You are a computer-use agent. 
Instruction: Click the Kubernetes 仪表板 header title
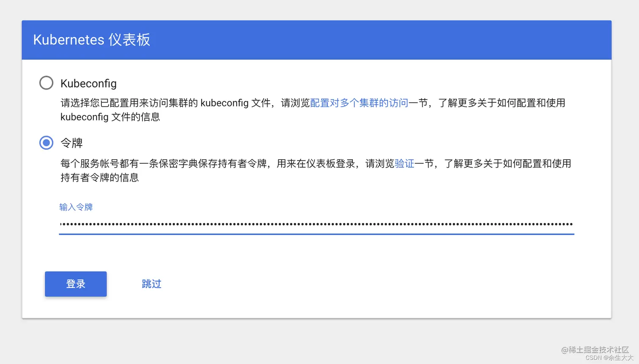92,40
